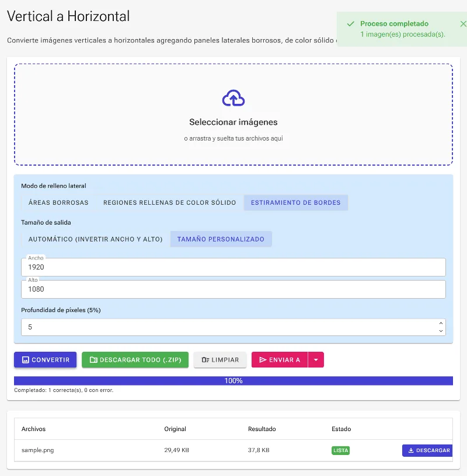Click the send arrow icon
467x476 pixels.
pyautogui.click(x=263, y=360)
